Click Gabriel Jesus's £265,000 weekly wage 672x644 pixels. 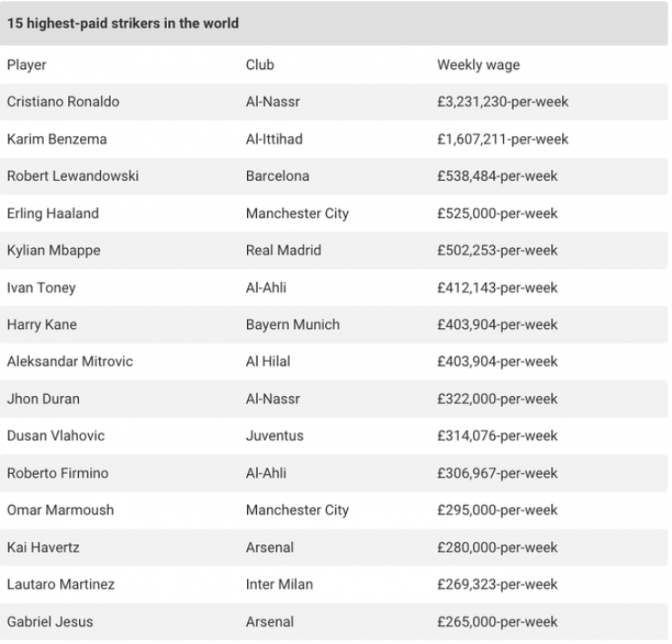497,622
